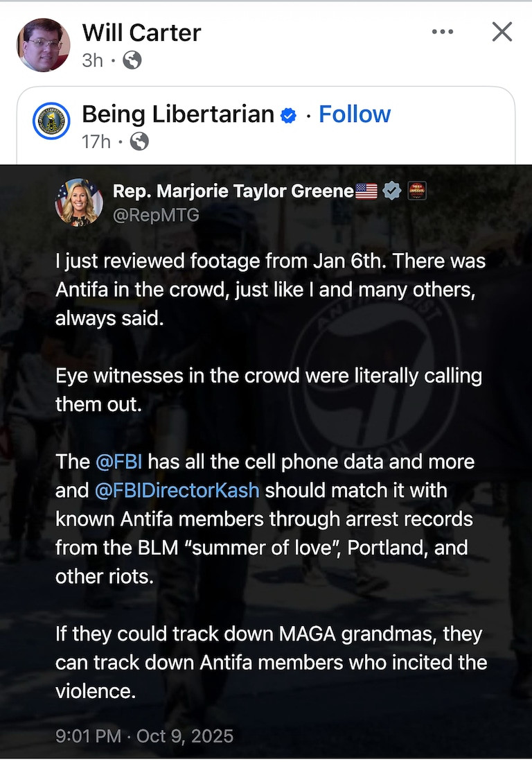Open the Being Libertarian page name link
The width and height of the screenshot is (532, 764).
[178, 114]
